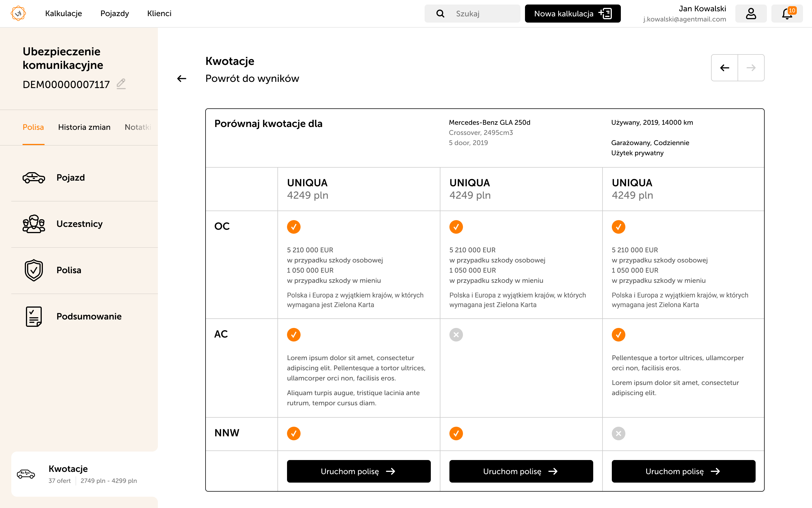Click Używany, 2019, 14000 km text
This screenshot has height=508, width=812.
point(652,122)
